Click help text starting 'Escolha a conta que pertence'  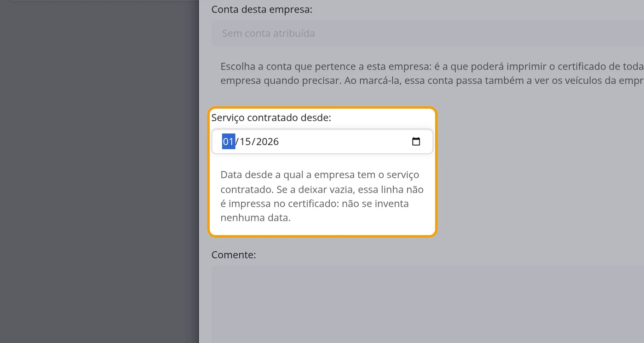pyautogui.click(x=432, y=73)
